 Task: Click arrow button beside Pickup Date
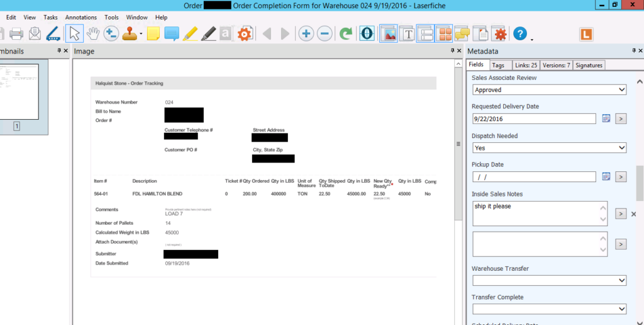click(621, 177)
